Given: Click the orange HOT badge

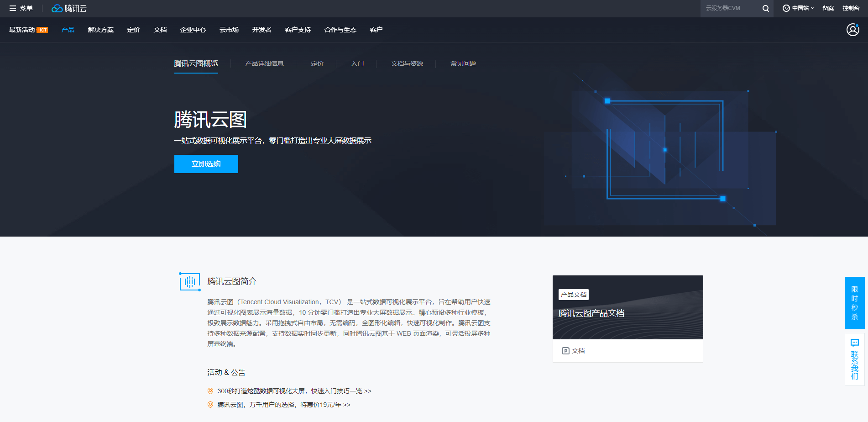Looking at the screenshot, I should [42, 30].
